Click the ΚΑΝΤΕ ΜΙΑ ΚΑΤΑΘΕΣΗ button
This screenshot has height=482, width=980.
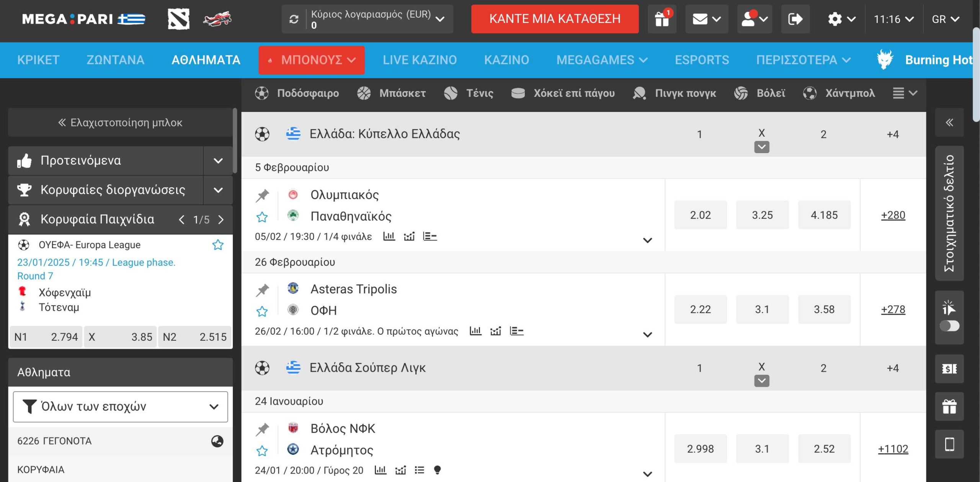point(555,19)
